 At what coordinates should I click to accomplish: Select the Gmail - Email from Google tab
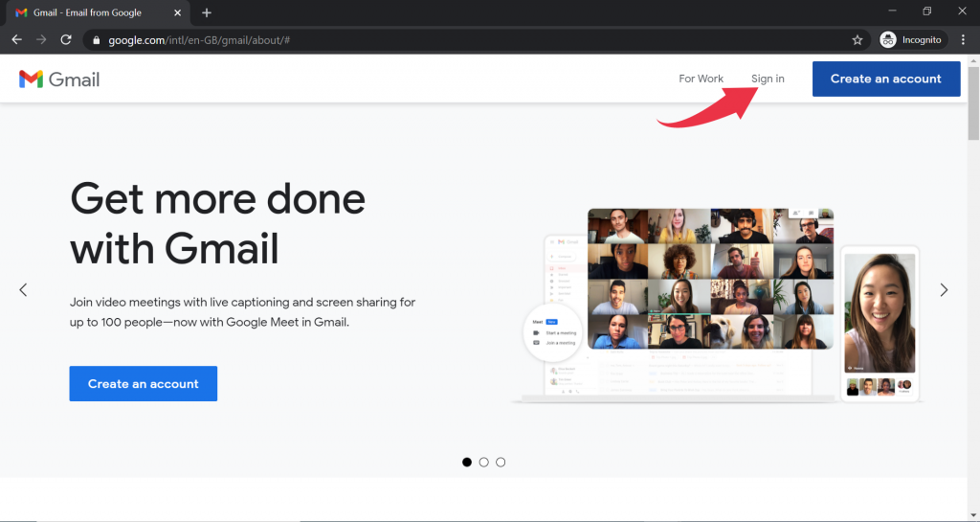click(97, 12)
